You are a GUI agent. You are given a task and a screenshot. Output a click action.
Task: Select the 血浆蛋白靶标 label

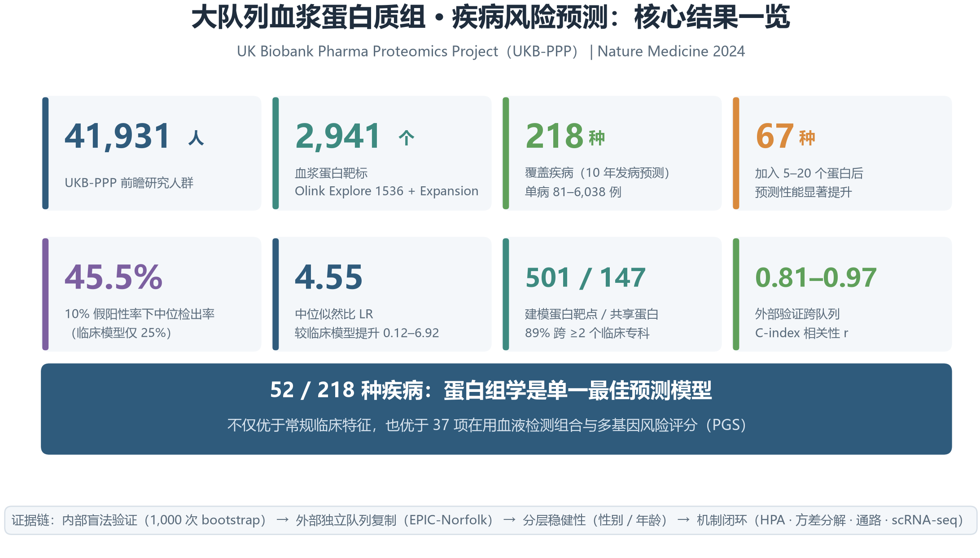pyautogui.click(x=331, y=173)
